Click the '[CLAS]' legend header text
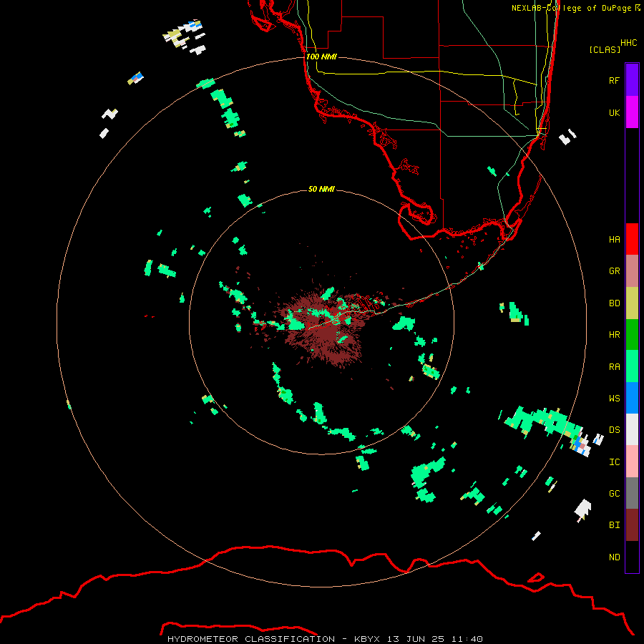644x644 pixels. pyautogui.click(x=605, y=49)
